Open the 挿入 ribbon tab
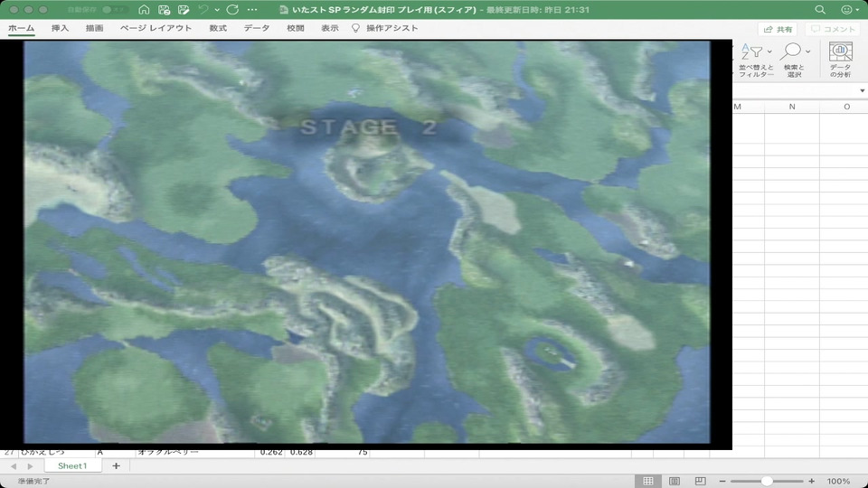Image resolution: width=868 pixels, height=488 pixels. click(x=60, y=28)
